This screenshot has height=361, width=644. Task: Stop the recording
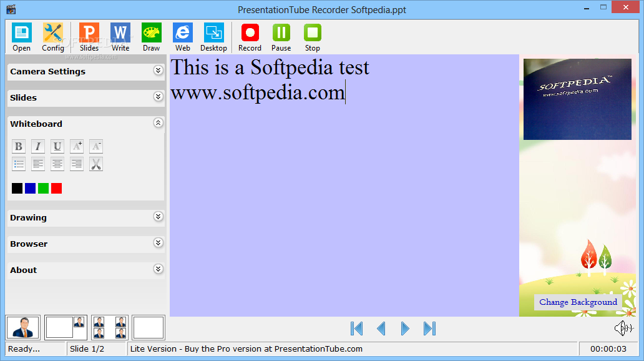point(313,37)
